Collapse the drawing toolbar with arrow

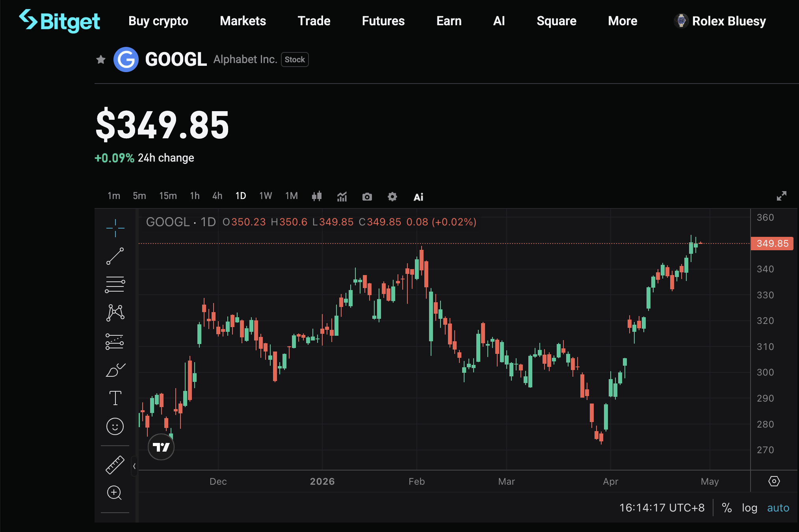click(x=134, y=466)
